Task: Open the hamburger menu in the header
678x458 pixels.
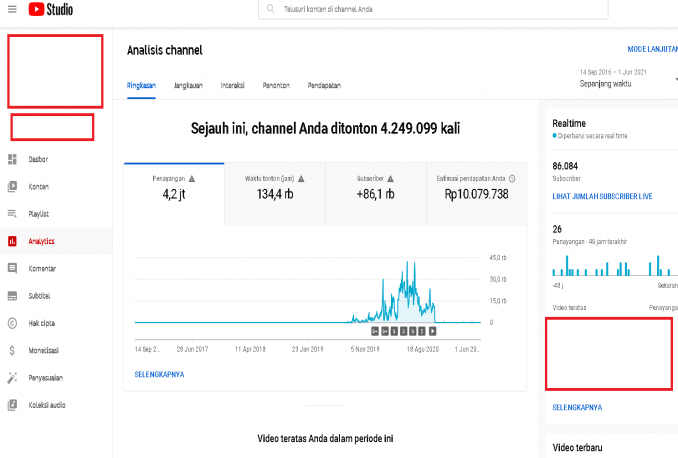Action: pyautogui.click(x=12, y=10)
